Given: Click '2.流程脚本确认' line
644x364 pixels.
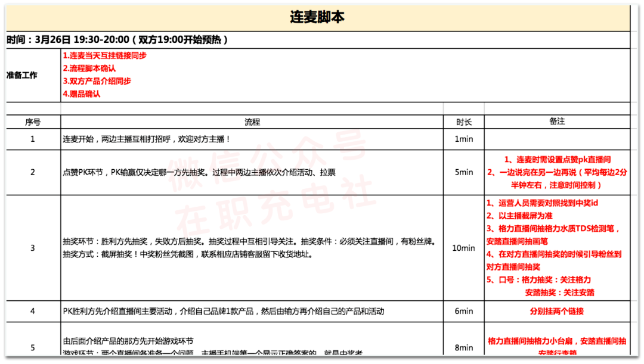Looking at the screenshot, I should point(89,68).
